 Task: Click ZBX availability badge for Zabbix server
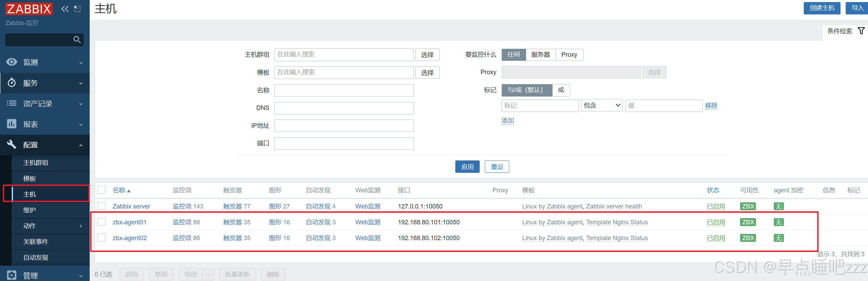(748, 206)
